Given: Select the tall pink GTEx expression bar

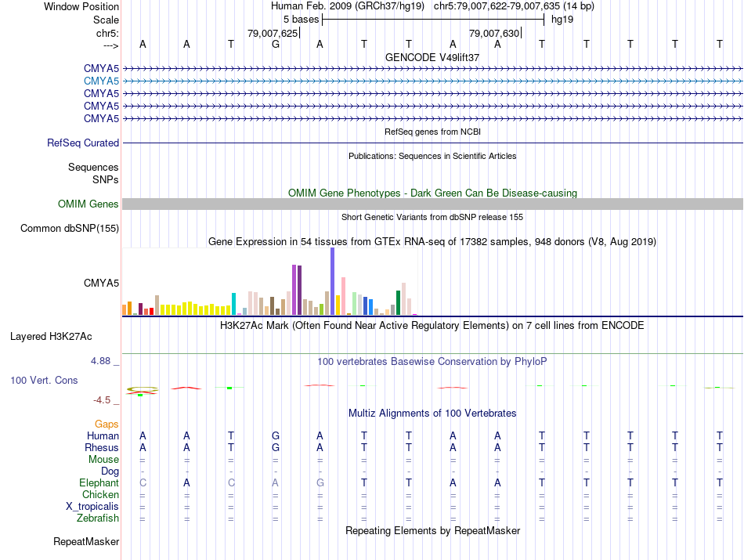Looking at the screenshot, I should [344, 296].
